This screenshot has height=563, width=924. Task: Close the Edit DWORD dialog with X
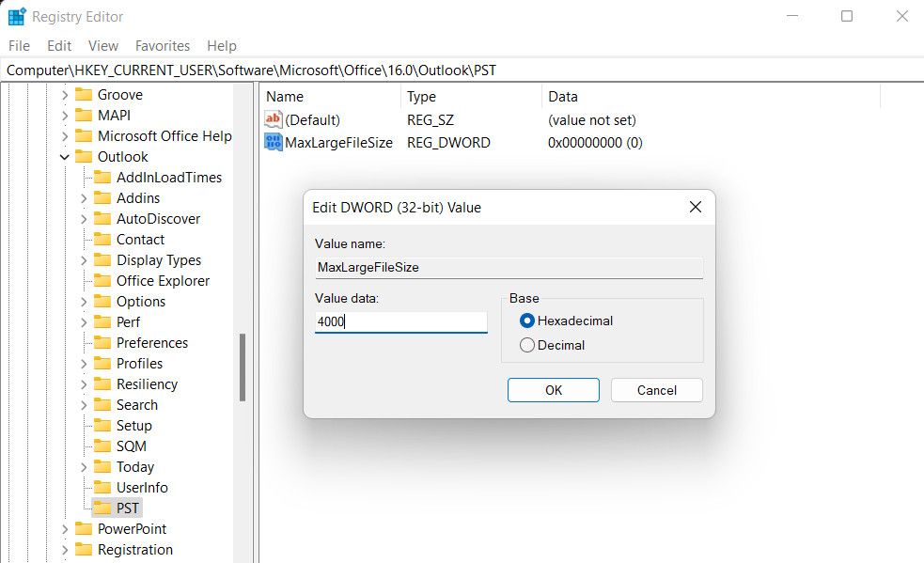pyautogui.click(x=696, y=207)
